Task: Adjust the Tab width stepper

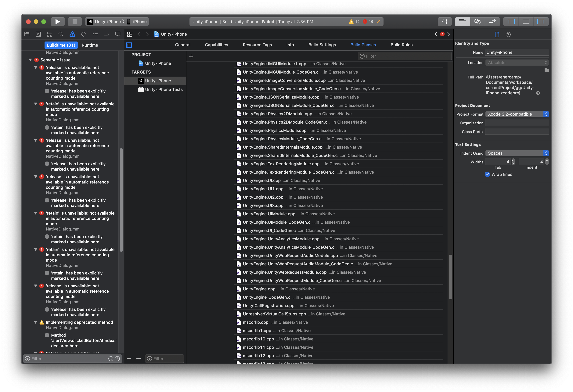Action: (x=513, y=162)
